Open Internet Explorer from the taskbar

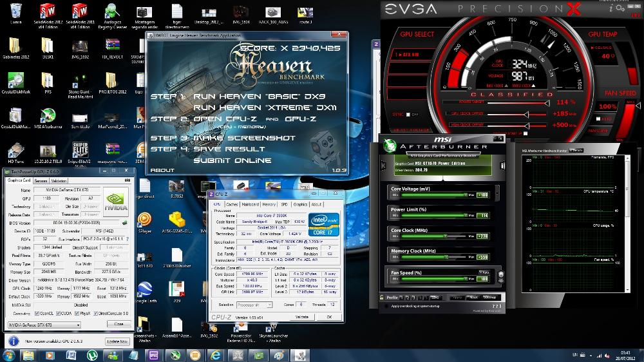click(x=215, y=355)
